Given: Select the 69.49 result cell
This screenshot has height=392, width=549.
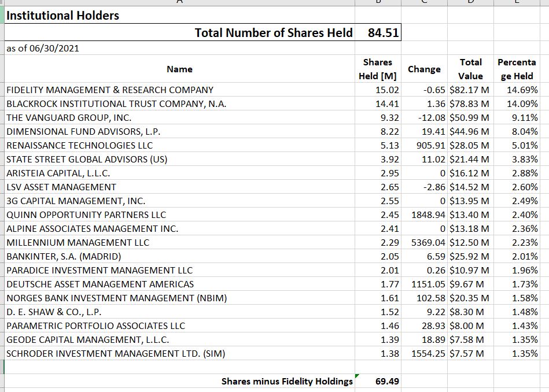Looking at the screenshot, I should tap(378, 381).
